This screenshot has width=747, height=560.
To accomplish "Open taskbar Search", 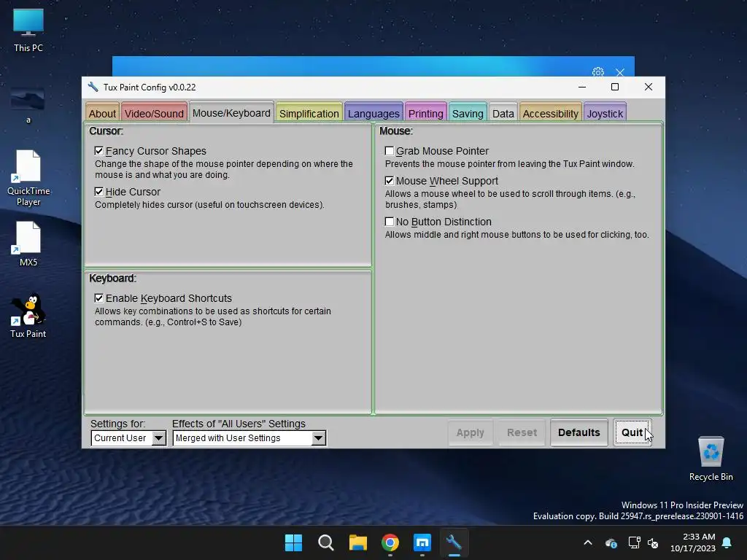I will (326, 542).
